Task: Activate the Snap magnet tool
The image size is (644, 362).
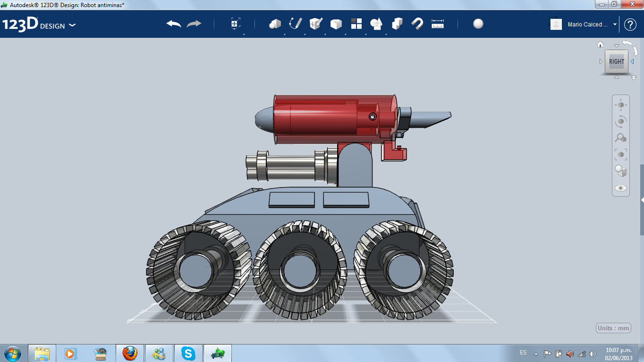Action: 417,24
